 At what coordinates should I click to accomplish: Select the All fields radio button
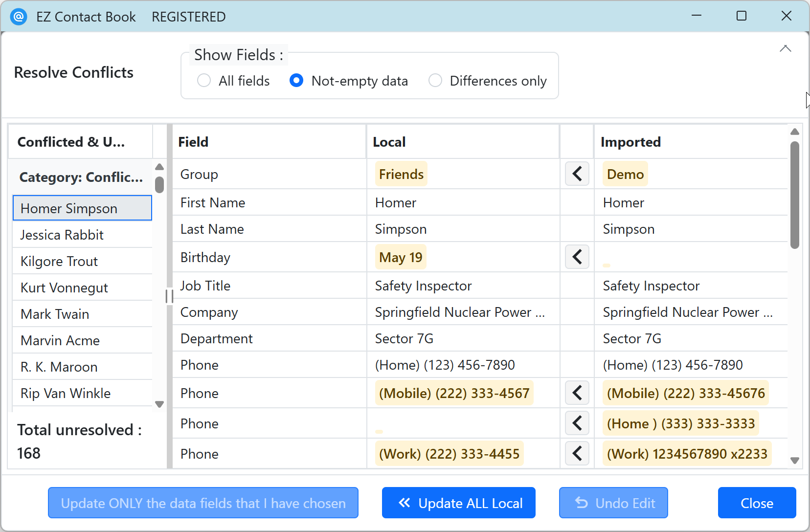(x=203, y=81)
